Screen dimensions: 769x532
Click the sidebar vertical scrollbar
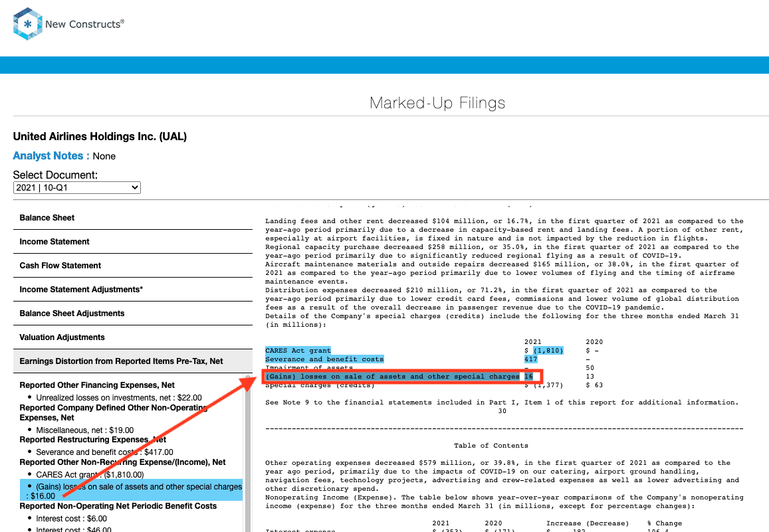pos(248,453)
